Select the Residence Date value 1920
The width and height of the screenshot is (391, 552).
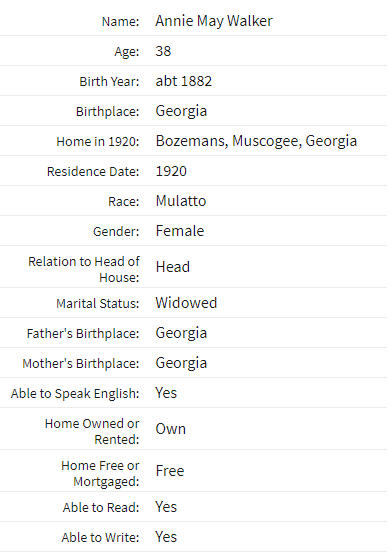pyautogui.click(x=171, y=171)
